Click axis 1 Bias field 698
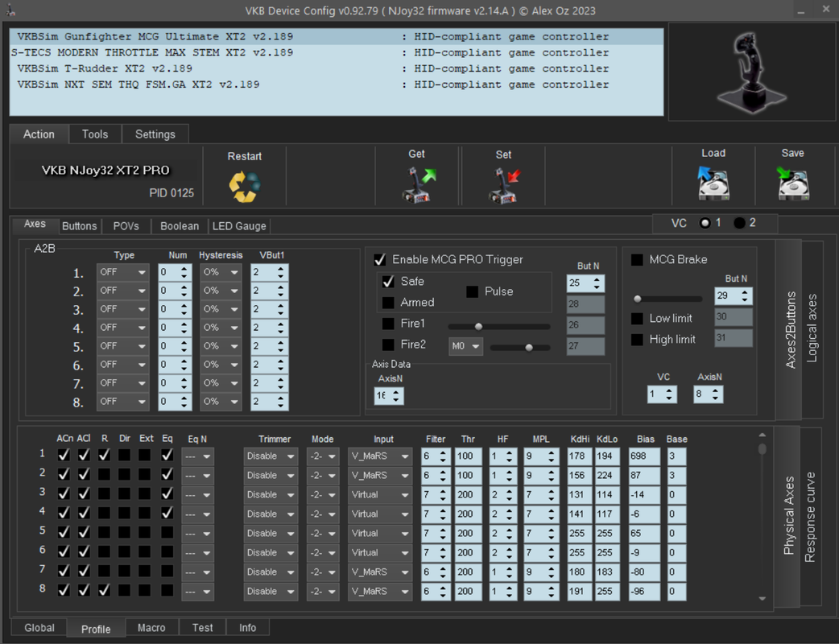Image resolution: width=839 pixels, height=644 pixels. pos(643,456)
